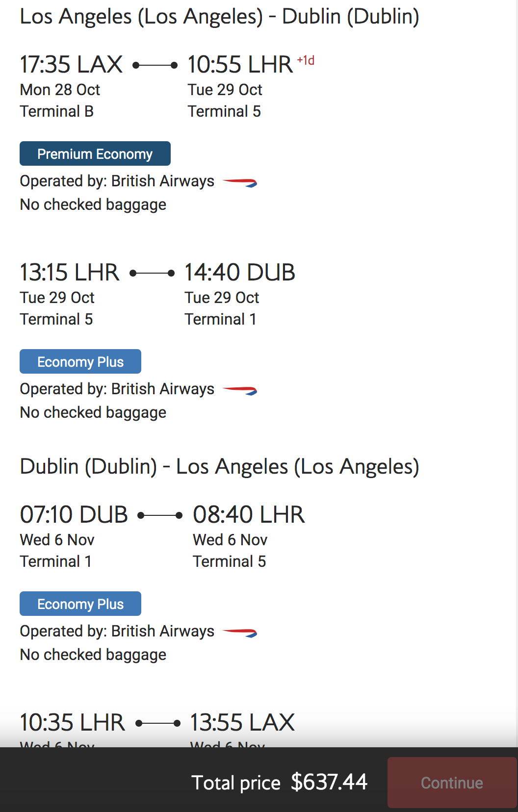
Task: Click the 14:40 DUB arrival time
Action: click(x=240, y=273)
